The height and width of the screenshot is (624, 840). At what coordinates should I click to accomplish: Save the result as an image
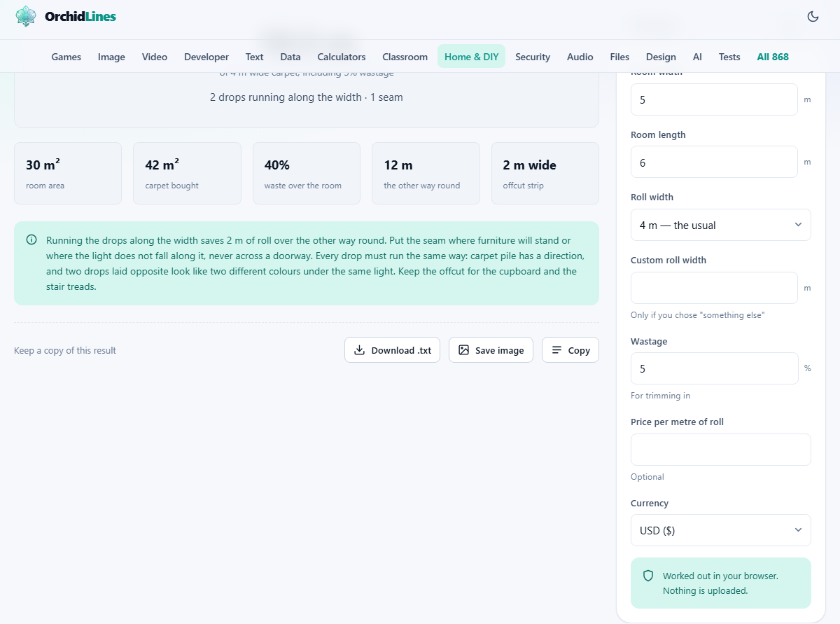[x=491, y=350]
